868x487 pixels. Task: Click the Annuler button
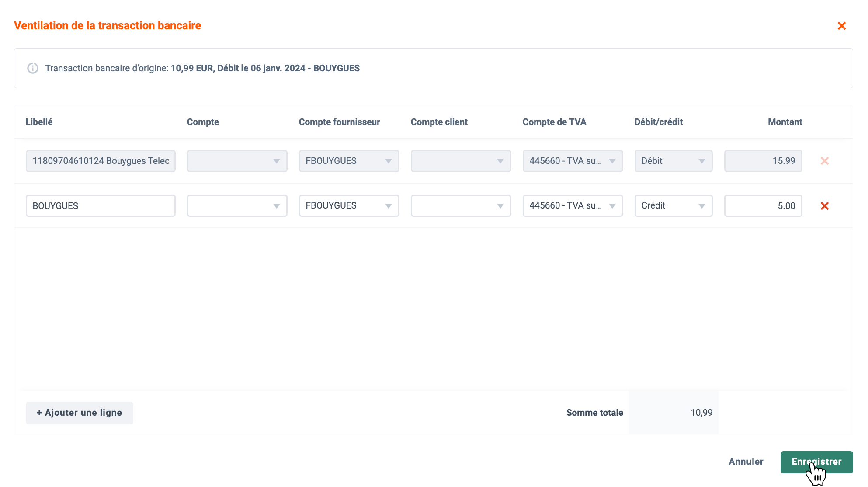click(x=746, y=462)
